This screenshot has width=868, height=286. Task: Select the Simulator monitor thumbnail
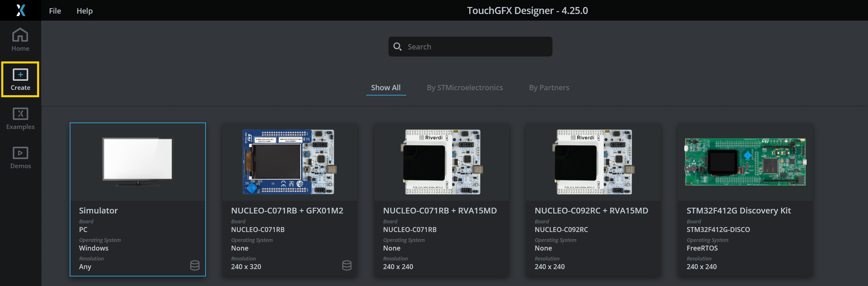[x=138, y=162]
